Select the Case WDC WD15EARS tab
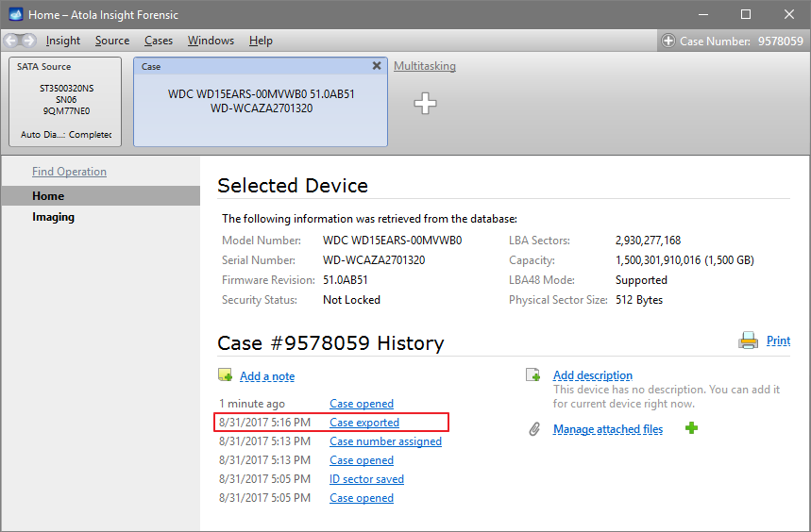811x532 pixels. (x=261, y=102)
